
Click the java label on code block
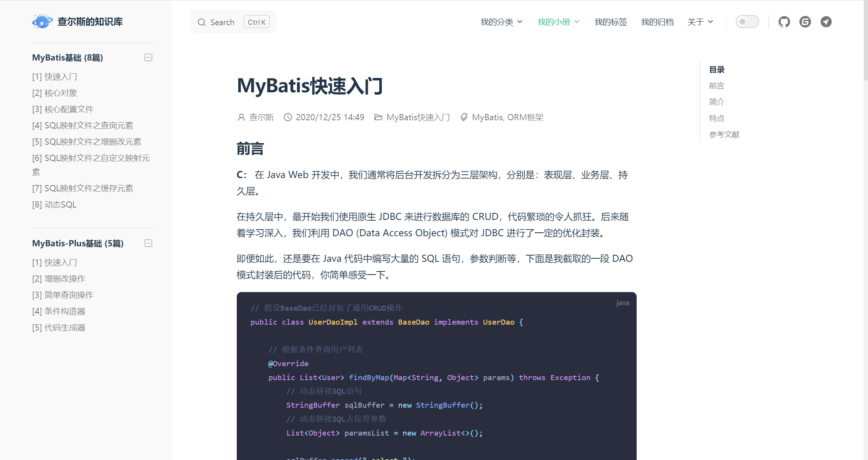[x=623, y=303]
